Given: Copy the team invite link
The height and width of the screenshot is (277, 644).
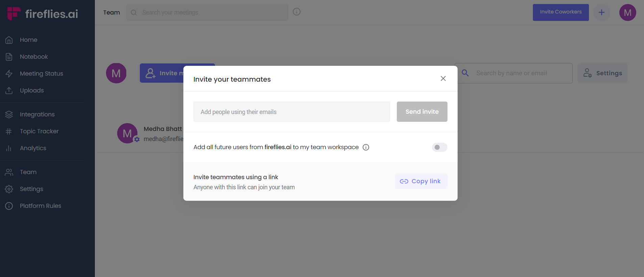Looking at the screenshot, I should click(x=421, y=181).
